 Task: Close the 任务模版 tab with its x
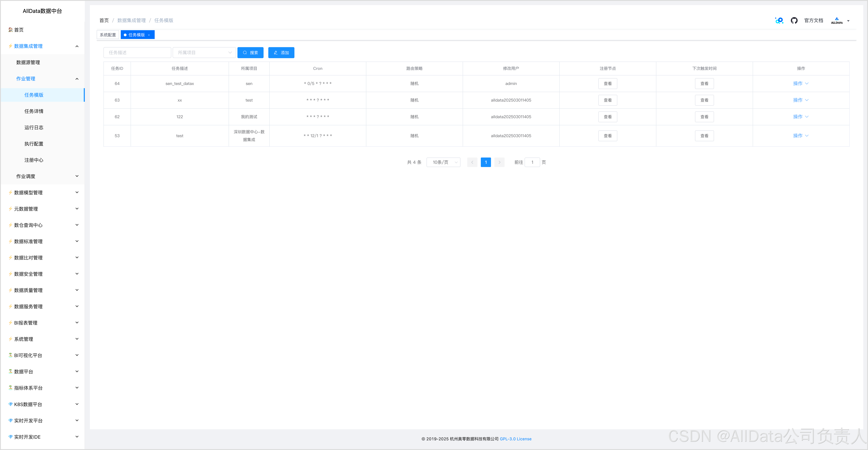[x=149, y=35]
